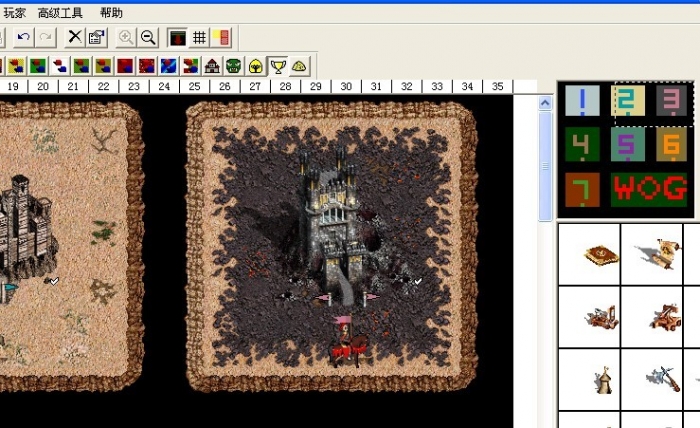Screen dimensions: 700x428
Task: Click ruler column number 30
Action: [x=346, y=86]
